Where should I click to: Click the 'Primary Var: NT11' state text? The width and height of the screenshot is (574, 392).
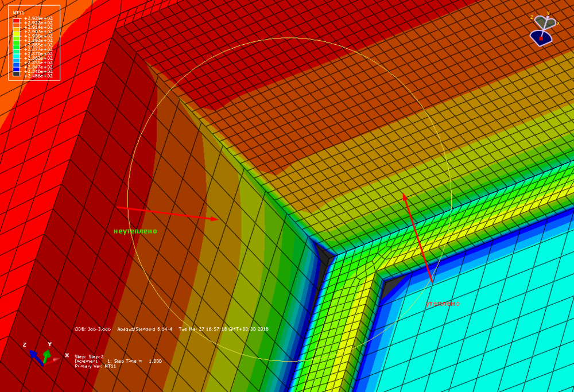[x=95, y=366]
